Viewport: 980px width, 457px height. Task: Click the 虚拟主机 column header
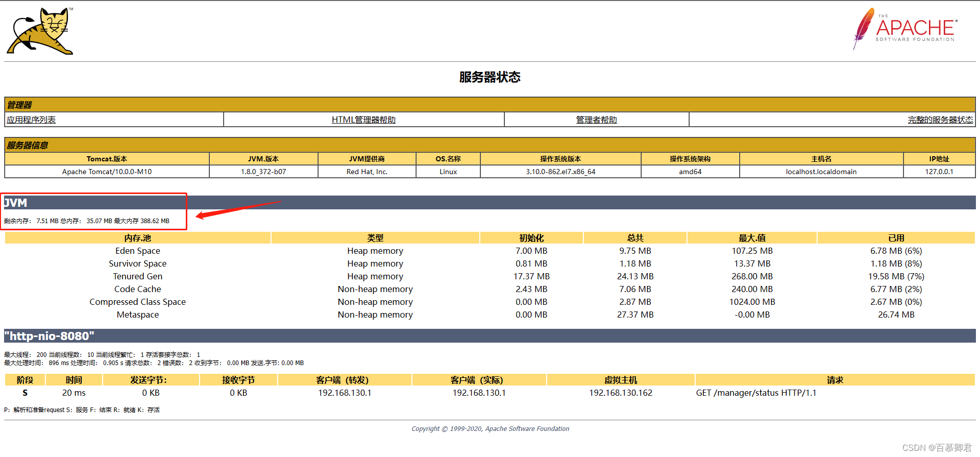tap(621, 380)
